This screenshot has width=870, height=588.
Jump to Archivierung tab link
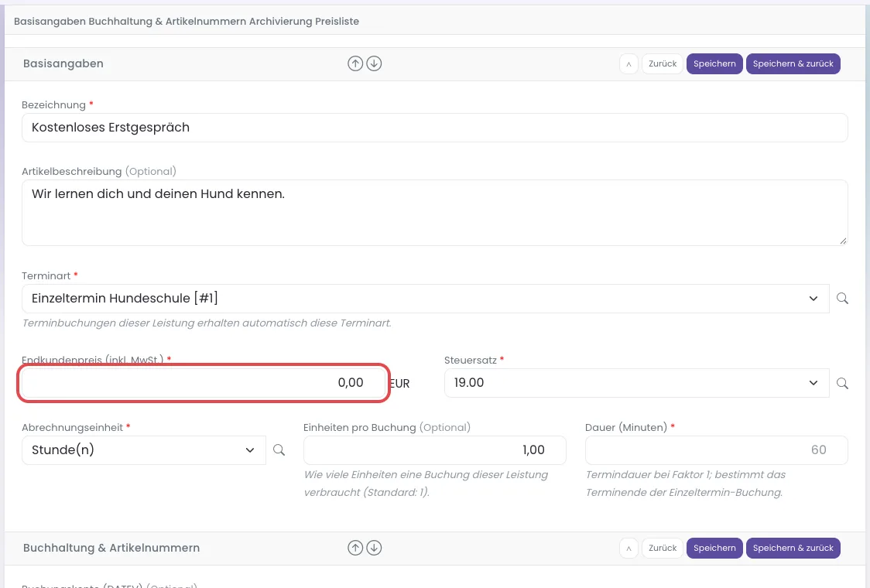[x=281, y=21]
